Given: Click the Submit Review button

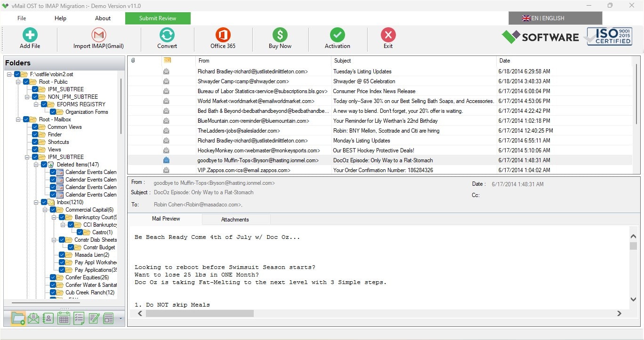Looking at the screenshot, I should [158, 18].
